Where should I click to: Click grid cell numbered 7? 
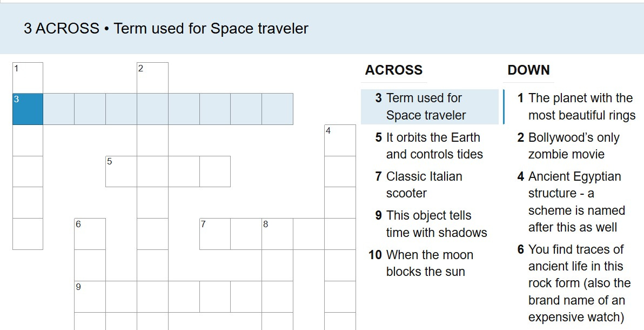point(215,234)
